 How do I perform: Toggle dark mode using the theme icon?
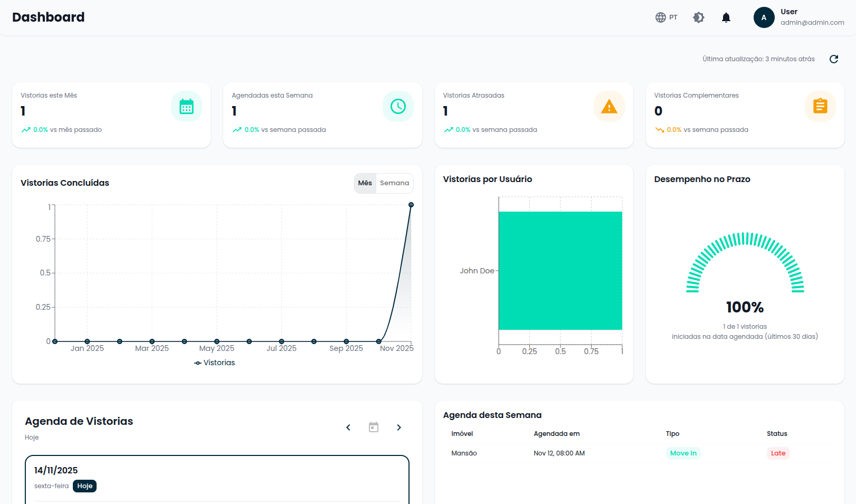coord(698,17)
